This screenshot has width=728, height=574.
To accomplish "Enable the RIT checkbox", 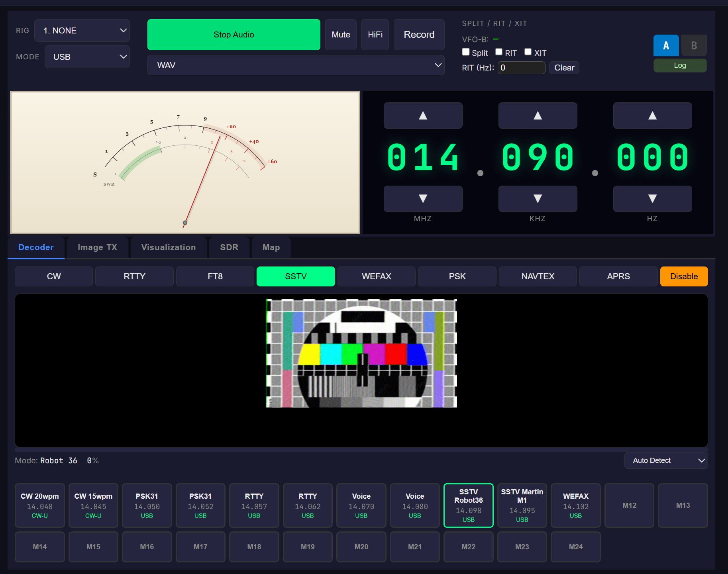I will pos(499,52).
